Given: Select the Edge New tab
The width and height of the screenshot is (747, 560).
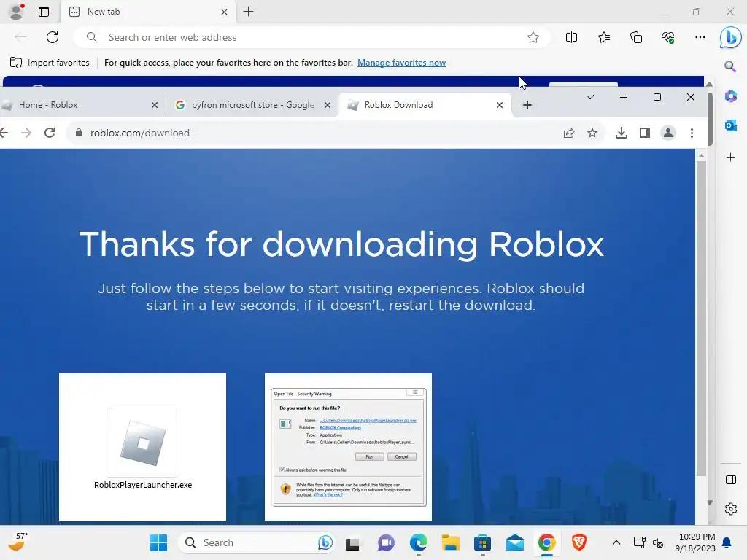Looking at the screenshot, I should [x=147, y=12].
